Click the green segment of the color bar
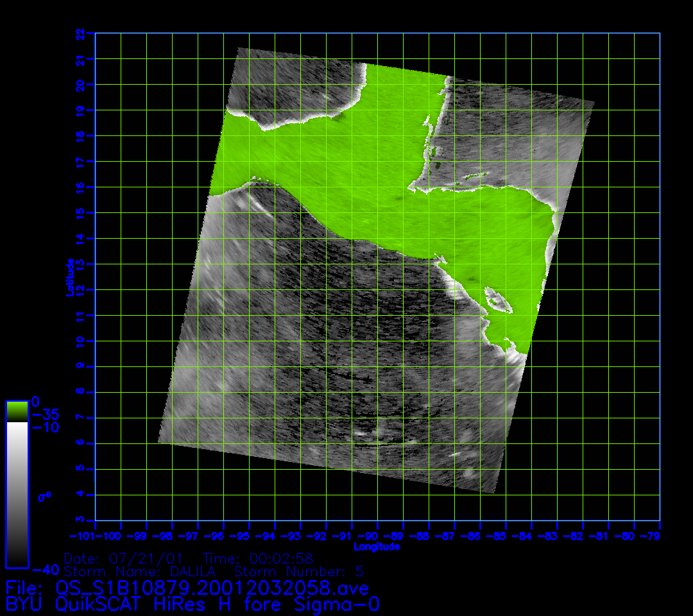The image size is (693, 616). tap(17, 411)
